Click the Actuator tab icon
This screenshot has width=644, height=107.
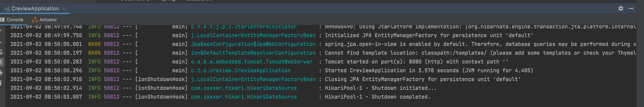(x=35, y=20)
